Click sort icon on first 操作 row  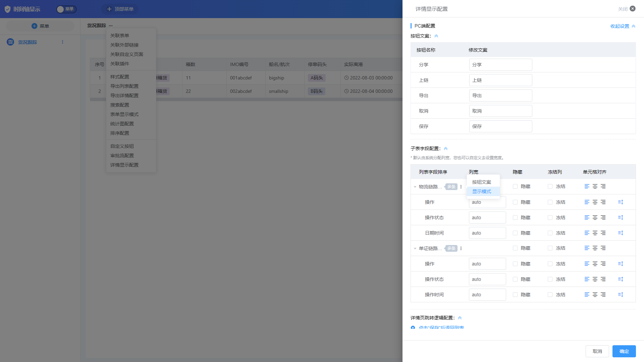tap(620, 202)
